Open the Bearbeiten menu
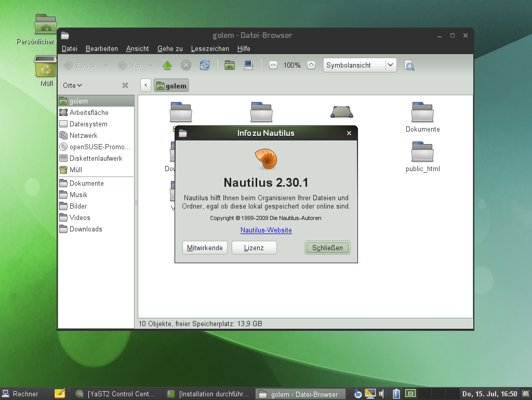The height and width of the screenshot is (400, 532). click(101, 48)
